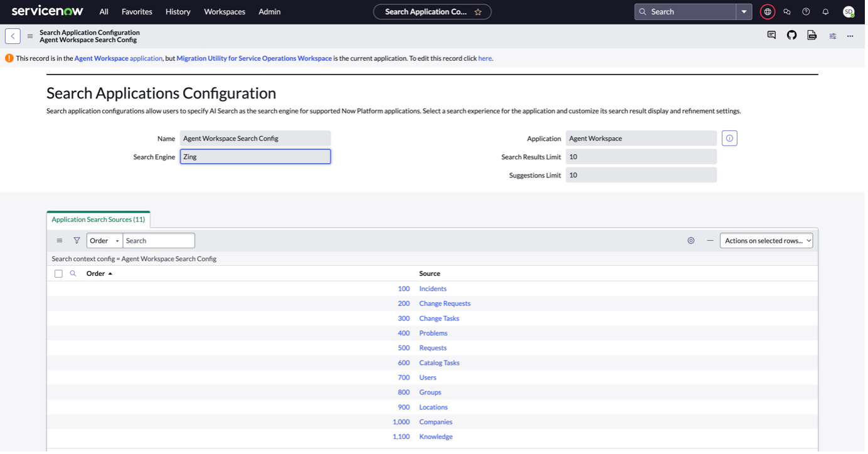Open the chat sidebar icon in header
The width and height of the screenshot is (868, 454).
pos(790,12)
